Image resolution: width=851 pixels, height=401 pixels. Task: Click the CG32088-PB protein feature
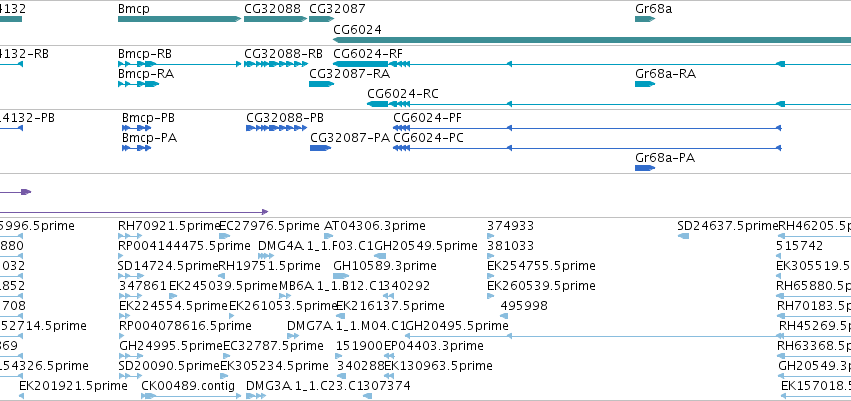point(274,128)
